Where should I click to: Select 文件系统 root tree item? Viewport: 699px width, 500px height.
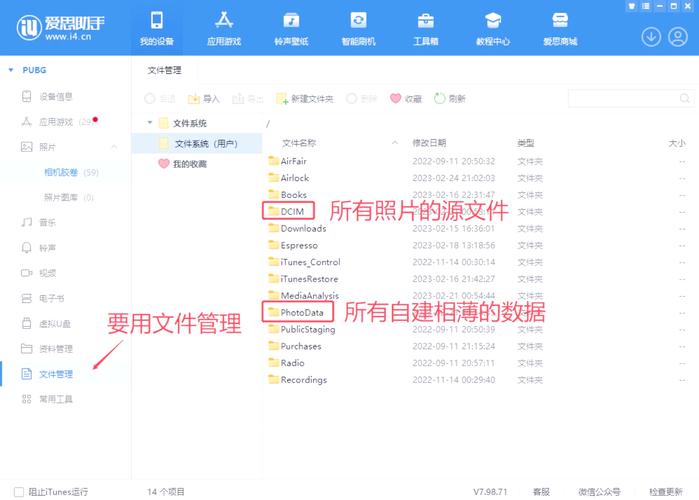pos(183,123)
